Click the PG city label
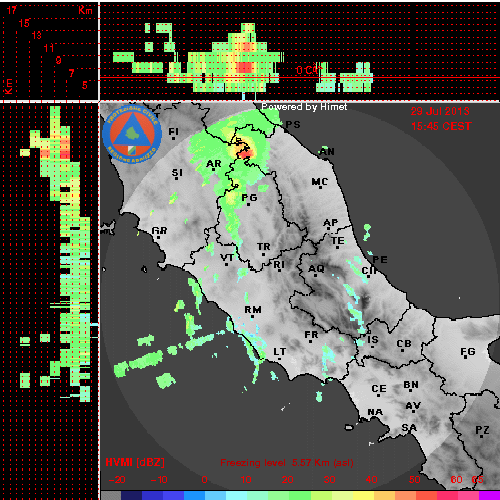The height and width of the screenshot is (500, 500). click(249, 198)
